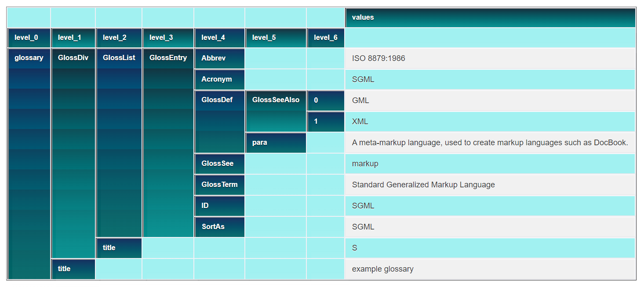Click the level_3 column header
This screenshot has height=287, width=644.
coord(168,38)
